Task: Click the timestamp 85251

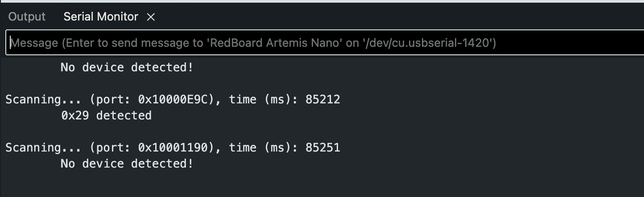Action: (x=322, y=148)
